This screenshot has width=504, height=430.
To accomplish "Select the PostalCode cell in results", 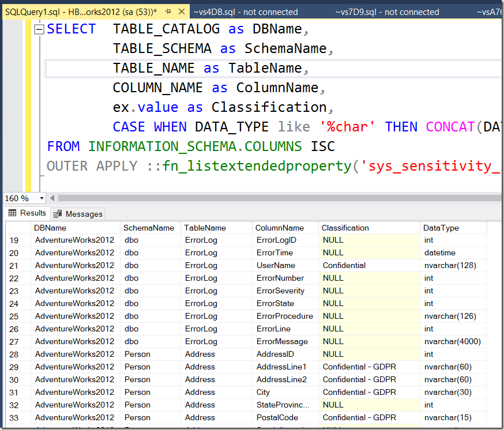I will 277,418.
